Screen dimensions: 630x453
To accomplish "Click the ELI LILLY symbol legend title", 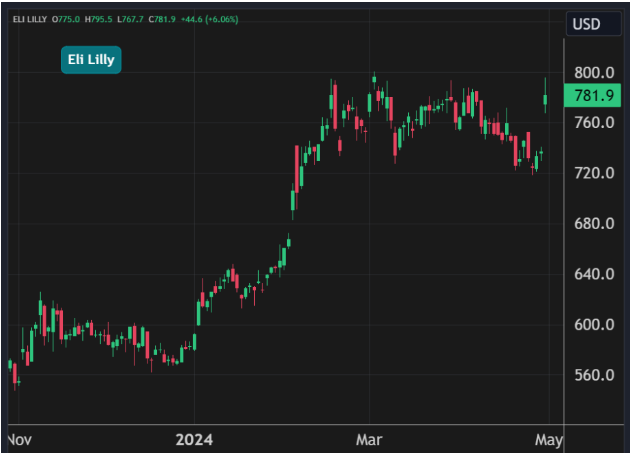I will 30,19.
